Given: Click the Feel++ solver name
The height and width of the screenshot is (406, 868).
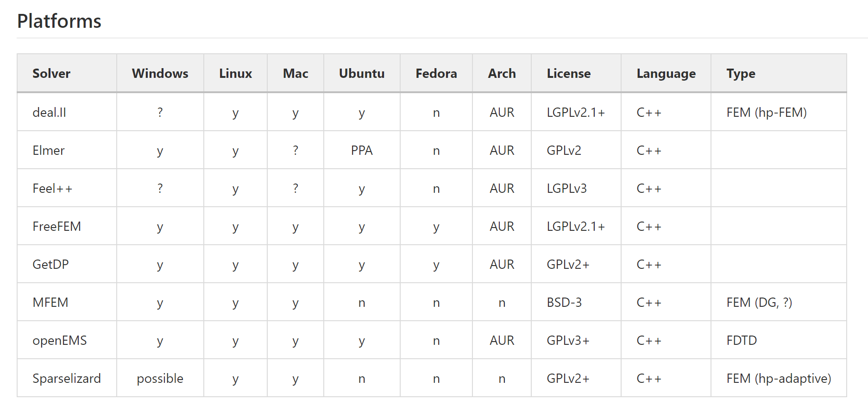Looking at the screenshot, I should coord(52,189).
